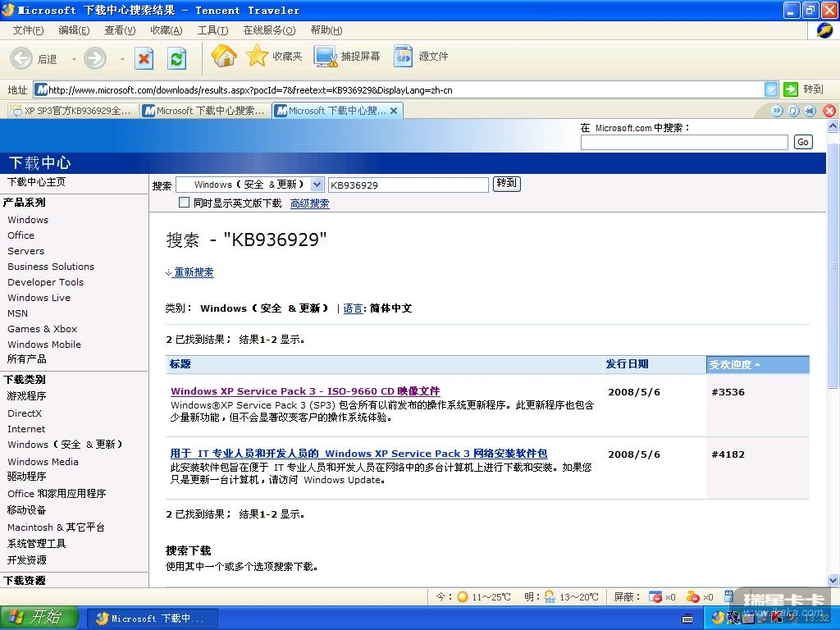Open the 帮助(H) menu
Image resolution: width=840 pixels, height=630 pixels.
coord(326,30)
